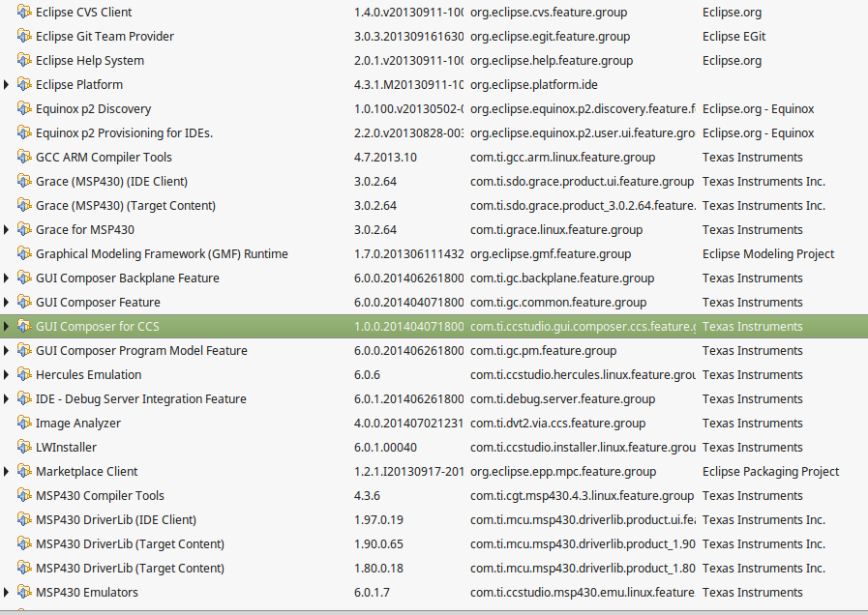Expand GUI Composer Backplane Feature entry
868x615 pixels.
tap(6, 278)
